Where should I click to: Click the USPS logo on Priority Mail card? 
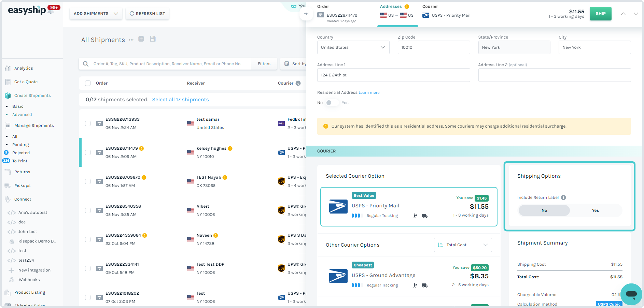pos(338,207)
